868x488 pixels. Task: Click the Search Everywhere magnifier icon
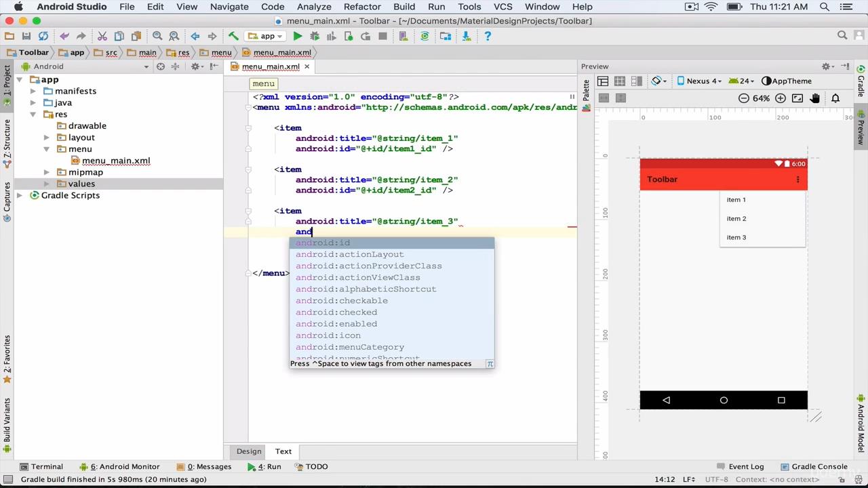click(842, 35)
